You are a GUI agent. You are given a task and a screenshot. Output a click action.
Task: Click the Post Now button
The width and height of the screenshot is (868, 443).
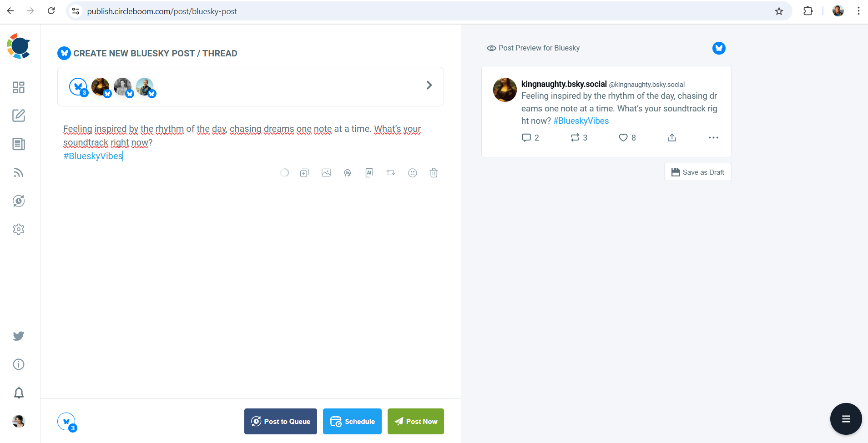416,421
